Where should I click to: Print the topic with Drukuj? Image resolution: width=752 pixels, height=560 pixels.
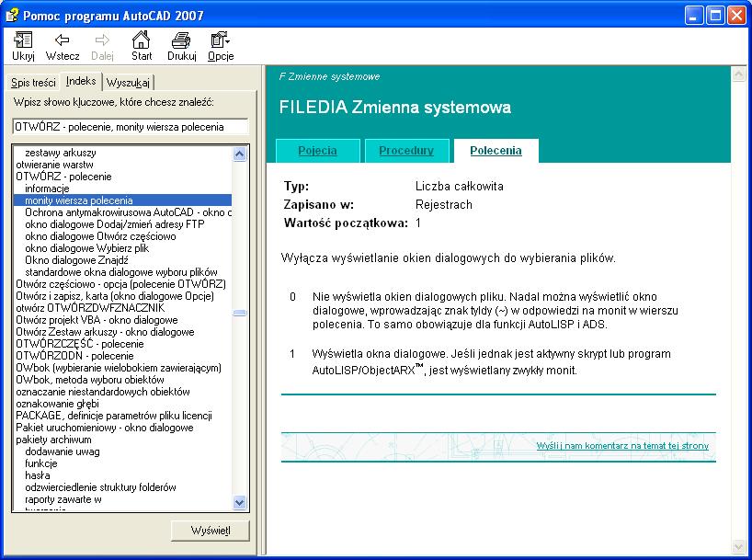coord(182,46)
